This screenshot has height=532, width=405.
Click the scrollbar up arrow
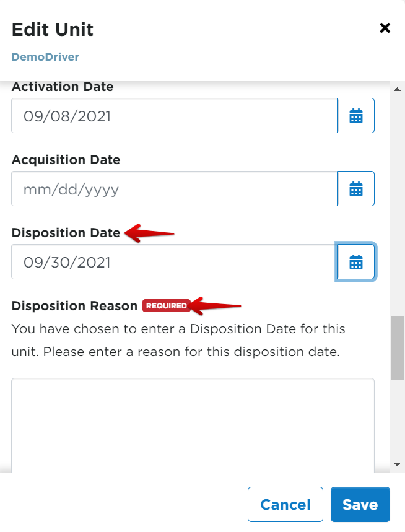(x=397, y=89)
